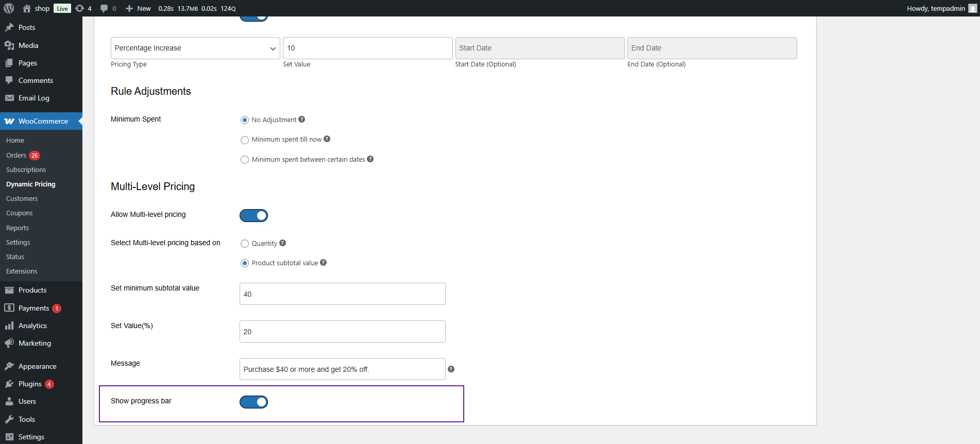Click Howdy, tempadmin account link
The width and height of the screenshot is (980, 444).
tap(936, 8)
